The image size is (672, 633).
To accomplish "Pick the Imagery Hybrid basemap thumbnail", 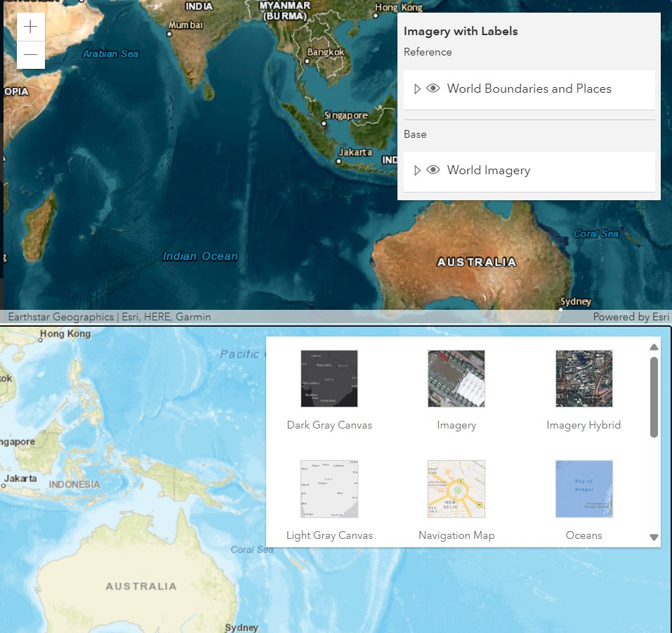I will [584, 379].
